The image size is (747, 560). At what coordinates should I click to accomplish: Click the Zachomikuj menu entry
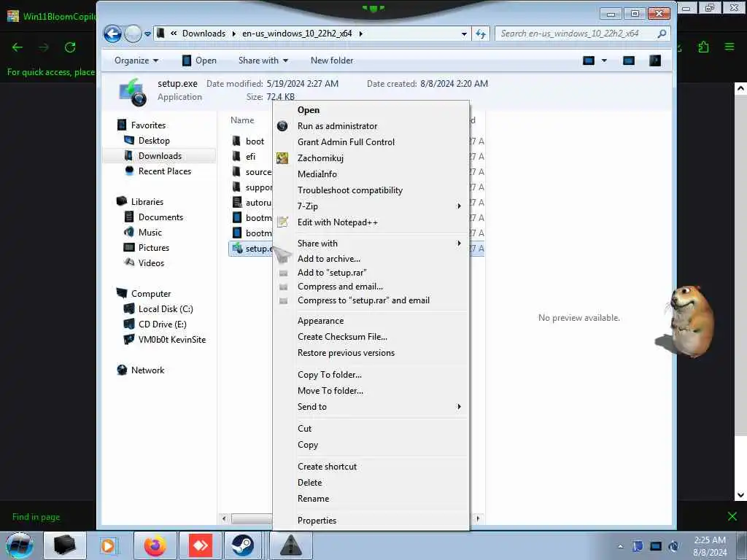coord(371,158)
